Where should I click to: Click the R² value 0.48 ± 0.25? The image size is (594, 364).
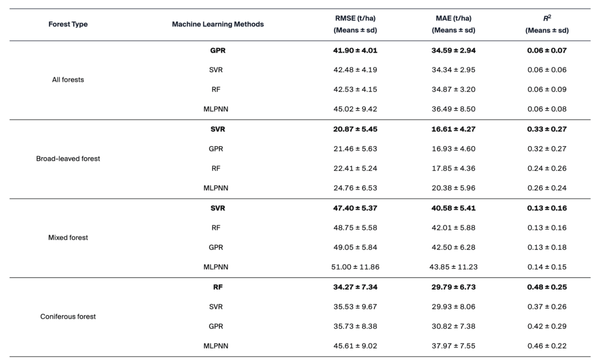[546, 287]
